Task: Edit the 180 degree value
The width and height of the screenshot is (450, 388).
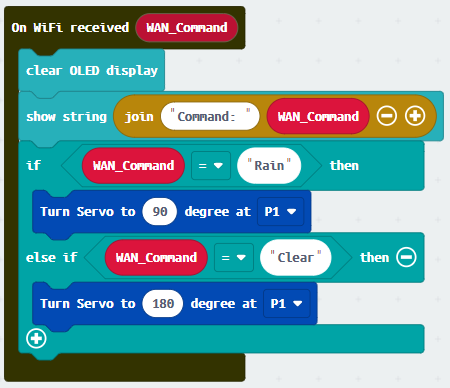Action: pos(163,304)
